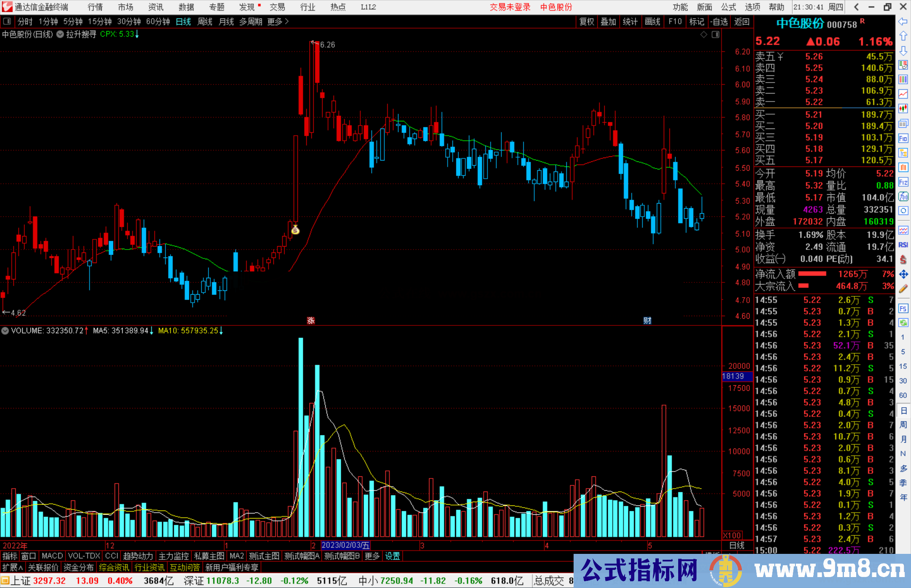Open the candlestick chart sidebar icon
This screenshot has height=588, width=911.
point(903,109)
